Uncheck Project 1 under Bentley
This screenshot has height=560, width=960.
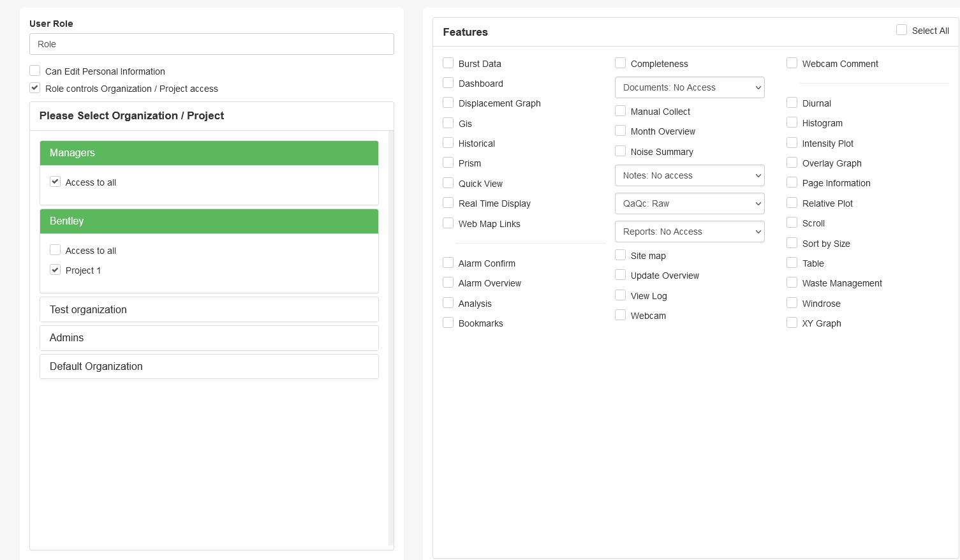(x=55, y=270)
